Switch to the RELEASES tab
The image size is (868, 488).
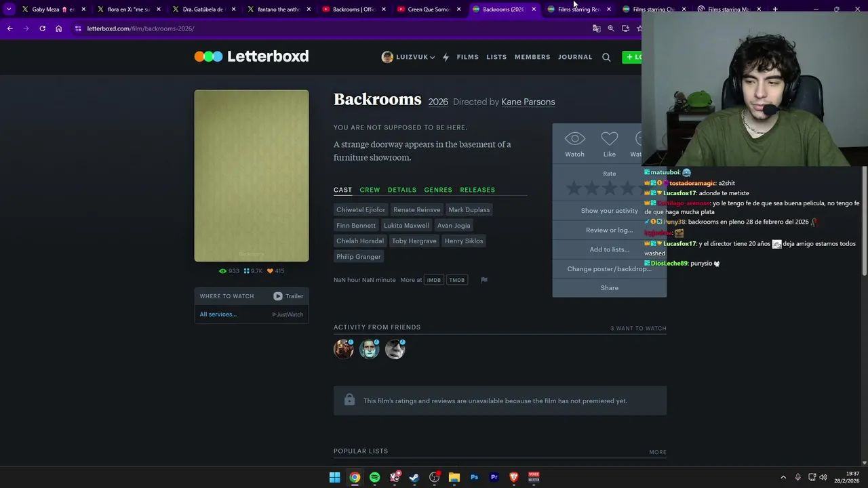point(477,190)
